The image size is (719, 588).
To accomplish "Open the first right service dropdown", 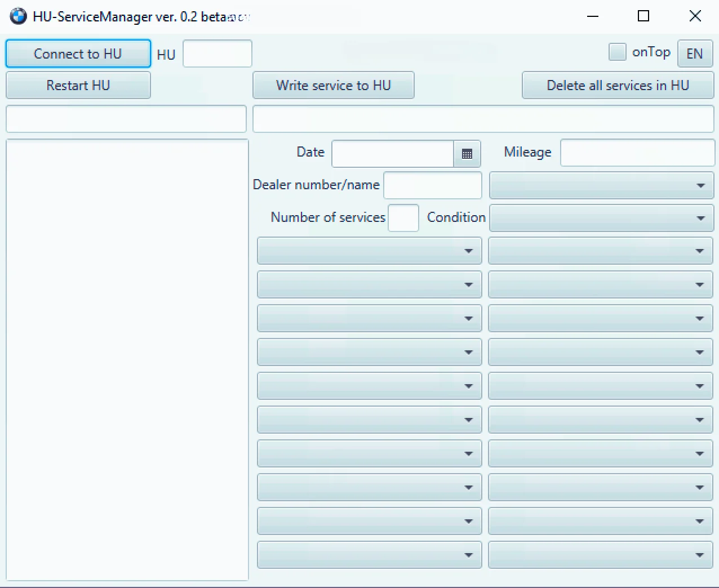I will (601, 251).
